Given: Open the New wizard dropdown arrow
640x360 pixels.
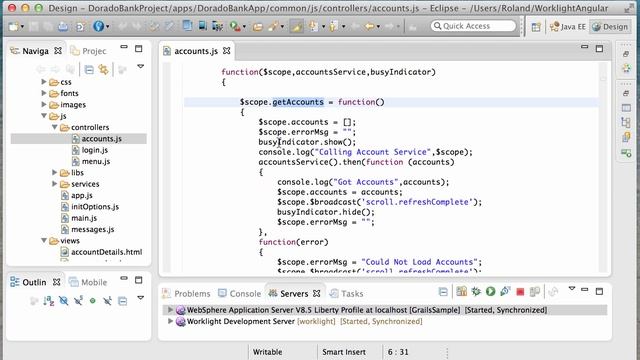Looking at the screenshot, I should click(22, 27).
